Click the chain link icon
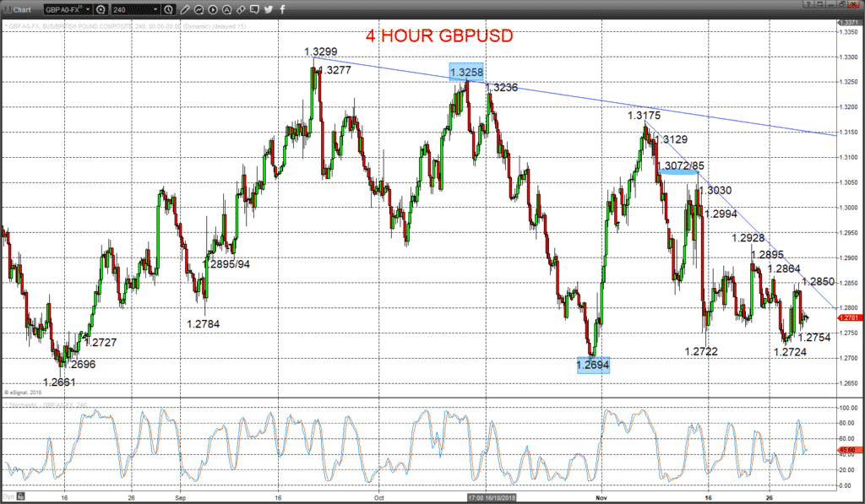This screenshot has height=504, width=865. [x=241, y=10]
